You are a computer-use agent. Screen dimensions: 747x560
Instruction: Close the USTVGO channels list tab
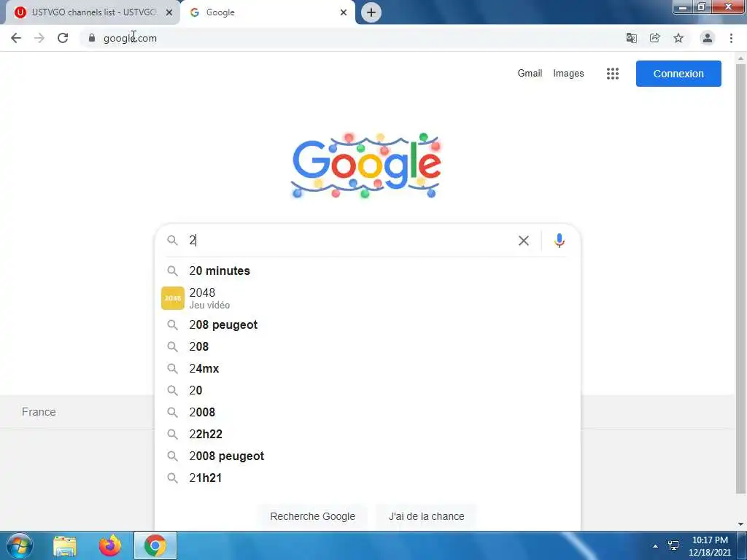click(x=169, y=12)
